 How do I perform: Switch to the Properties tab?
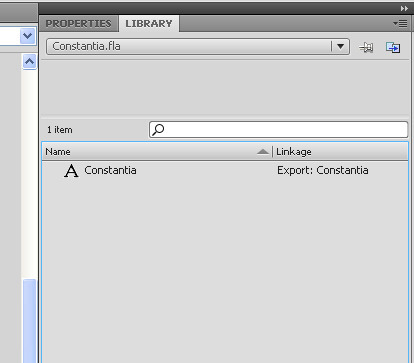(78, 24)
